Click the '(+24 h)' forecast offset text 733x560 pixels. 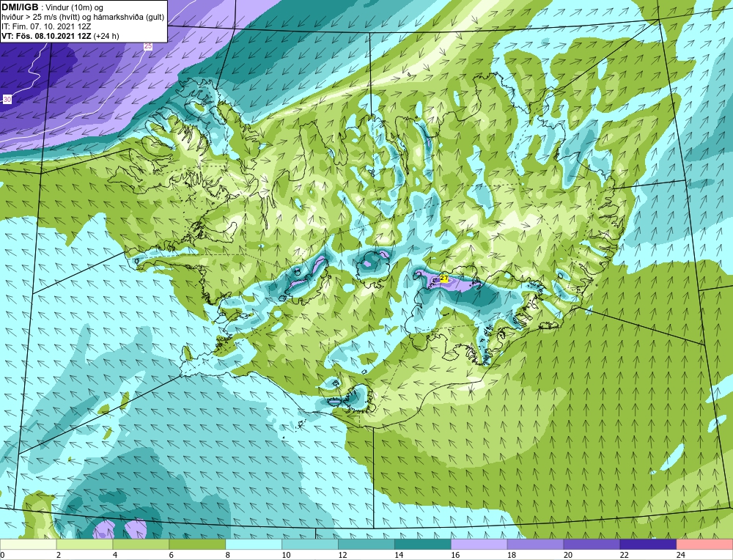coord(106,36)
